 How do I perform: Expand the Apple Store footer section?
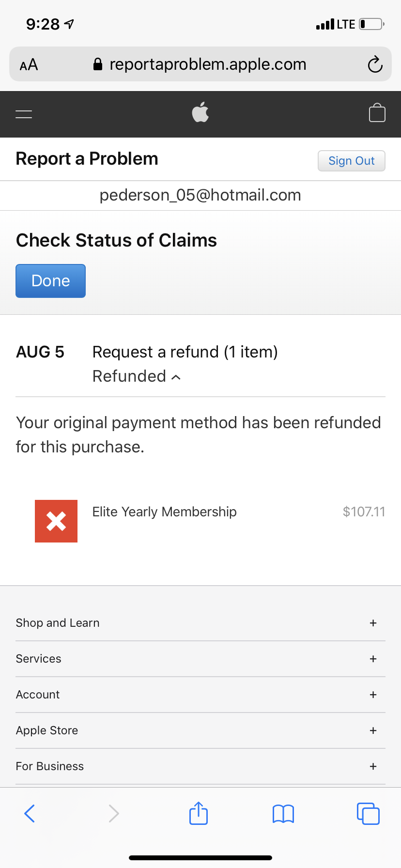(373, 730)
